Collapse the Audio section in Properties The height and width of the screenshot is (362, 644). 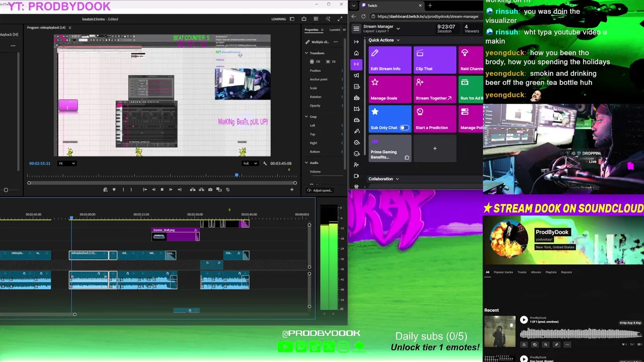[x=306, y=163]
